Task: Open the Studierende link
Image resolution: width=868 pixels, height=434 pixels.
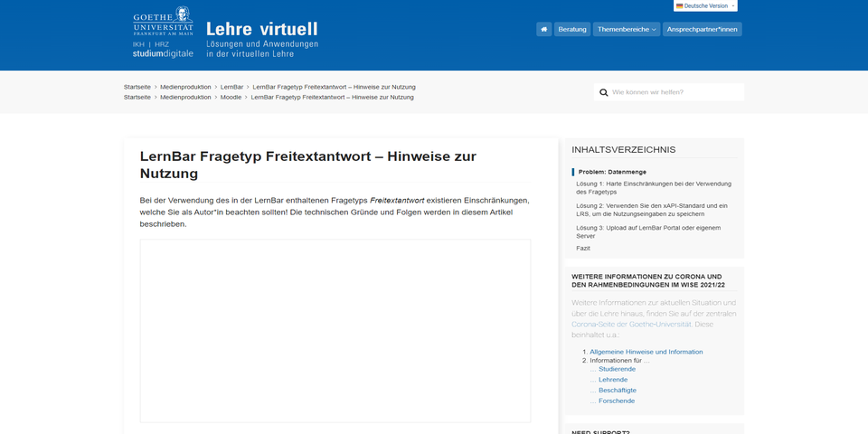Action: tap(617, 369)
